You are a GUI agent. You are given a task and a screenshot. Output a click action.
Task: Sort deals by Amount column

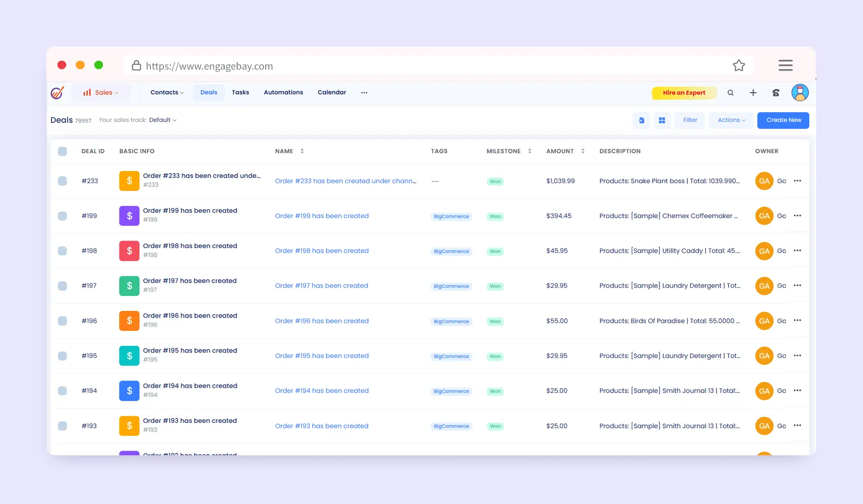tap(582, 151)
